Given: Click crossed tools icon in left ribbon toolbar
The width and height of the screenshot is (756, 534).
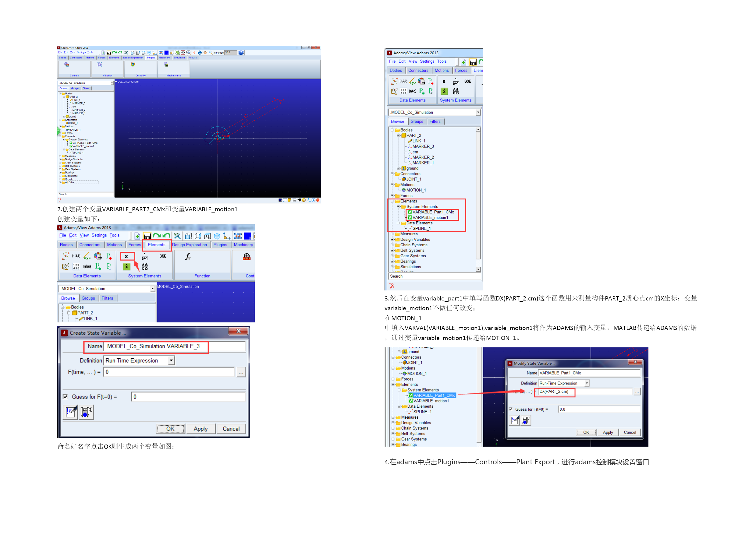Looking at the screenshot, I should click(x=177, y=236).
